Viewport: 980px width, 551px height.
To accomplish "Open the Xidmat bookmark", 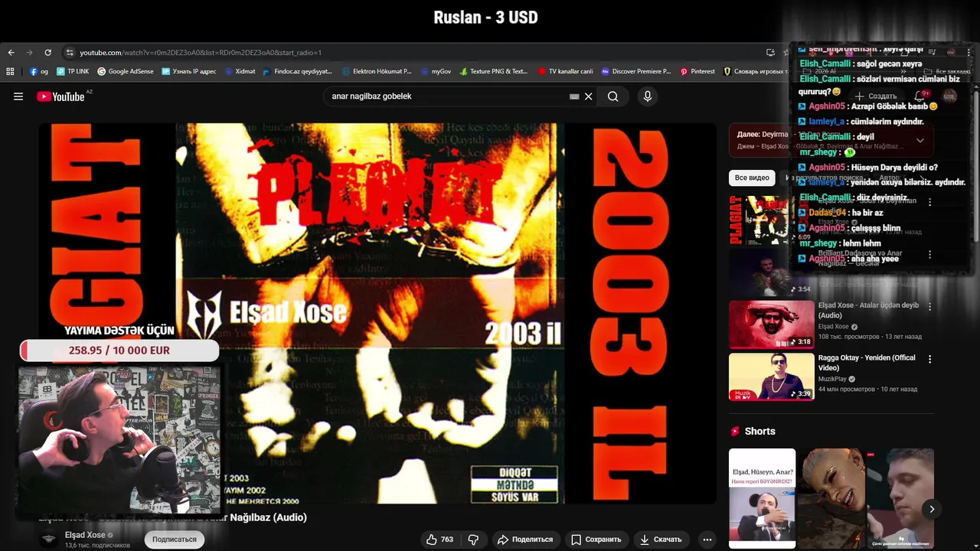I will [x=240, y=71].
